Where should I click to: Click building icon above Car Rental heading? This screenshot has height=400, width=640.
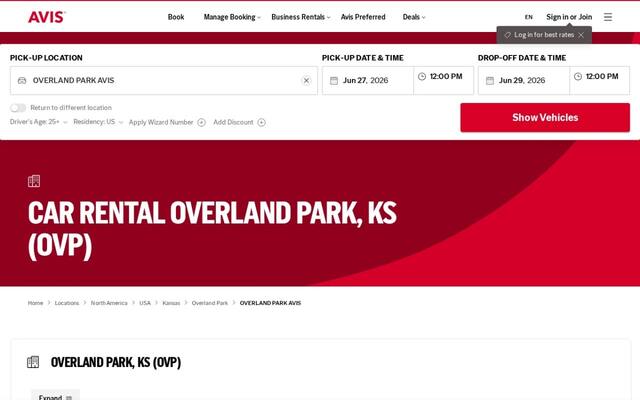coord(34,181)
